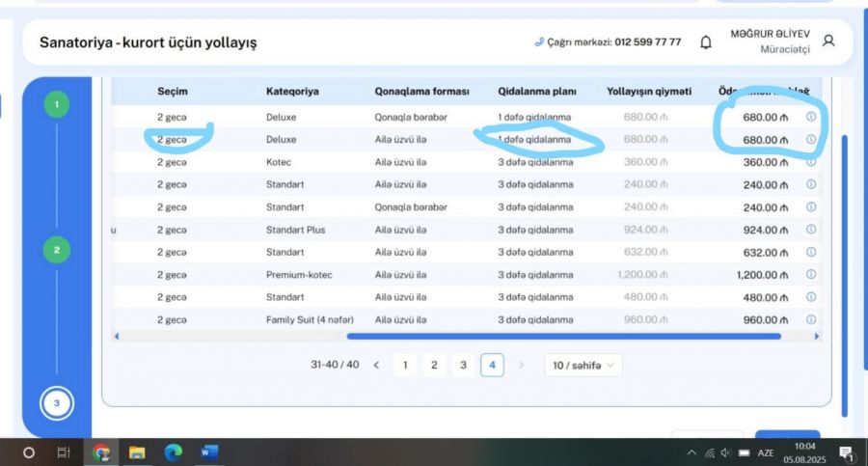Go to previous page with left chevron
Screen dimensions: 868x466
tap(376, 365)
